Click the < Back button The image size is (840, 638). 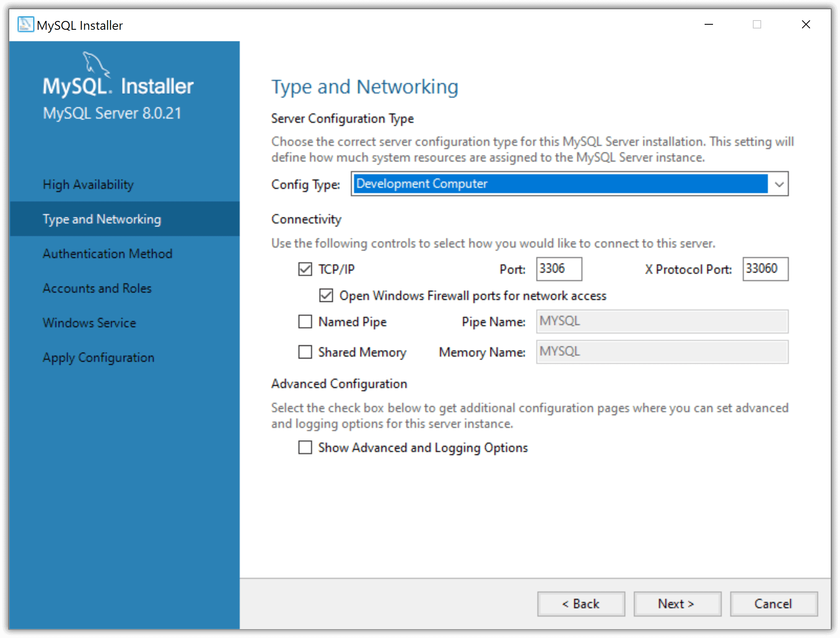pyautogui.click(x=581, y=604)
